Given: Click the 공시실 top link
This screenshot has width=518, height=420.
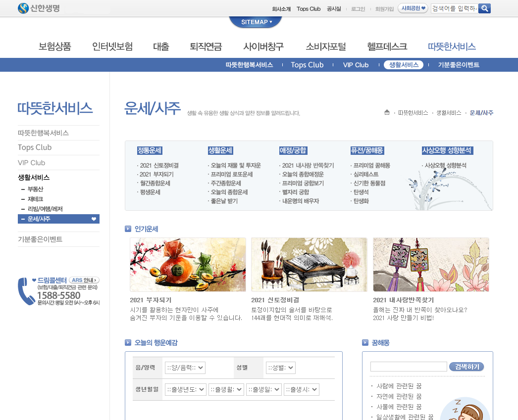Looking at the screenshot, I should tap(334, 9).
